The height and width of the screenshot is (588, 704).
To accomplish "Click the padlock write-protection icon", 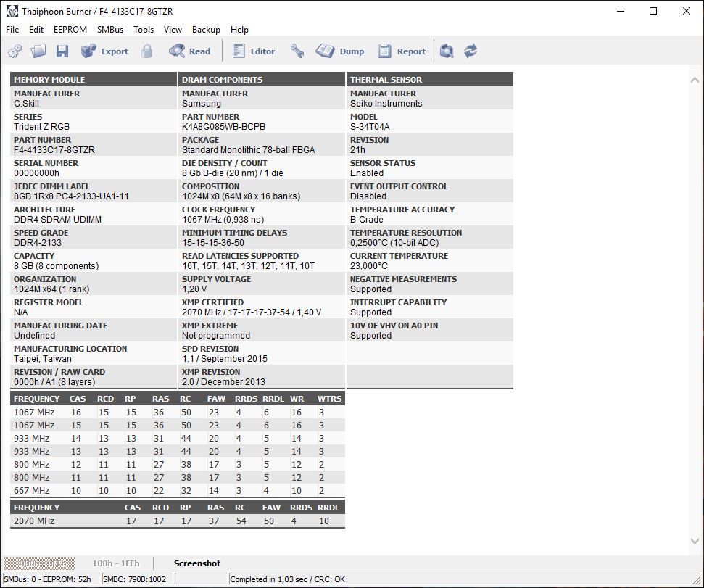I will pos(146,51).
